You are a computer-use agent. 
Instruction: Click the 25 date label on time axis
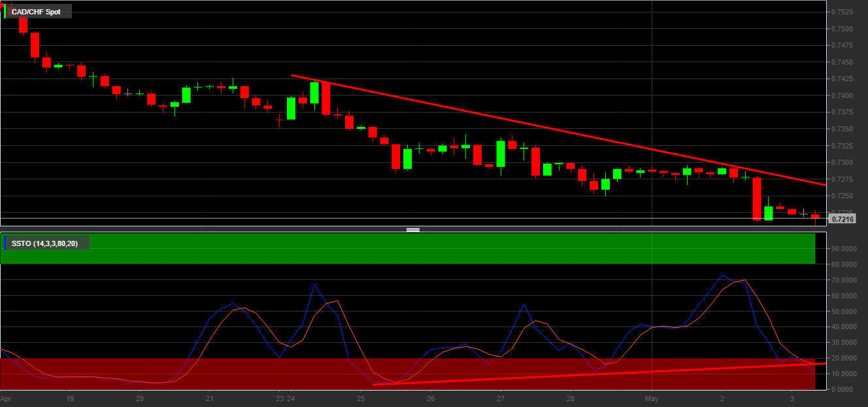click(361, 398)
